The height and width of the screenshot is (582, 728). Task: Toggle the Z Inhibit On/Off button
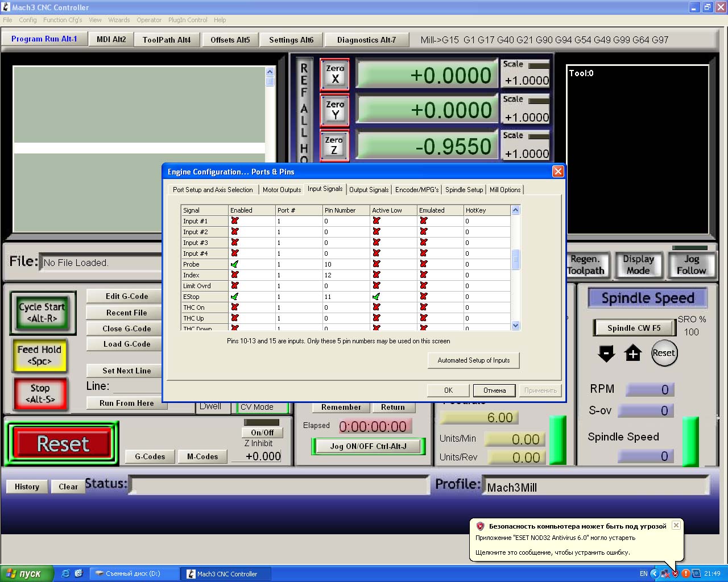262,433
